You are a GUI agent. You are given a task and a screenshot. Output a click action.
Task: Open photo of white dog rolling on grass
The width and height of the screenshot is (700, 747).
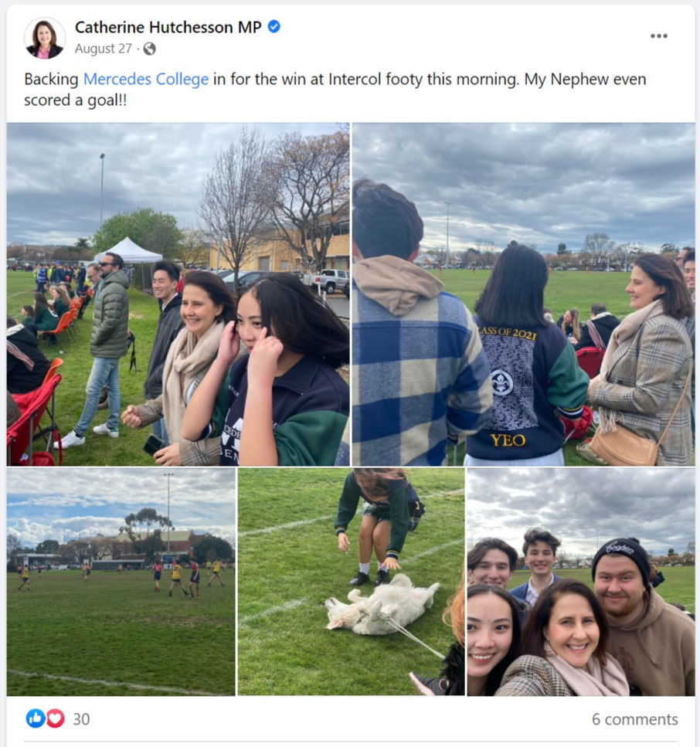pos(352,582)
